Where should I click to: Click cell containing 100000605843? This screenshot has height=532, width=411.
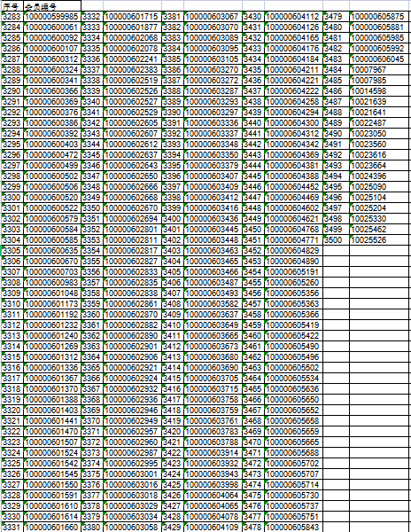point(293,527)
